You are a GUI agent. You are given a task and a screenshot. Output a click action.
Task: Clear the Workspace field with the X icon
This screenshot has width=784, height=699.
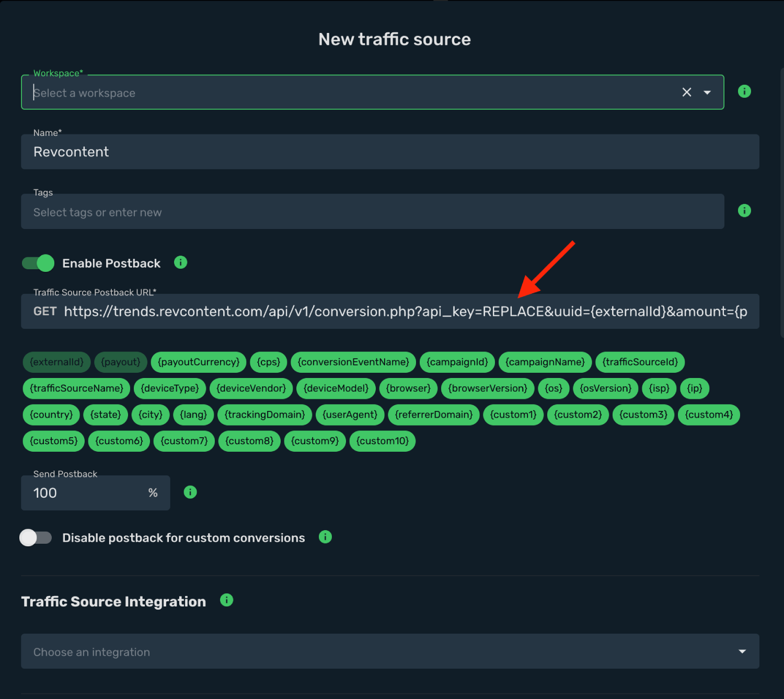click(x=687, y=93)
